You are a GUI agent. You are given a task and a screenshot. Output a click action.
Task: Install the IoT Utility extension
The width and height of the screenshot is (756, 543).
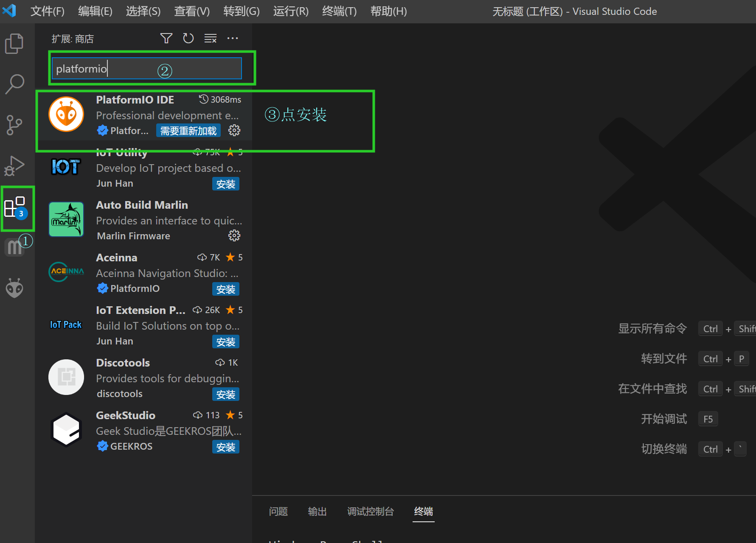point(225,184)
